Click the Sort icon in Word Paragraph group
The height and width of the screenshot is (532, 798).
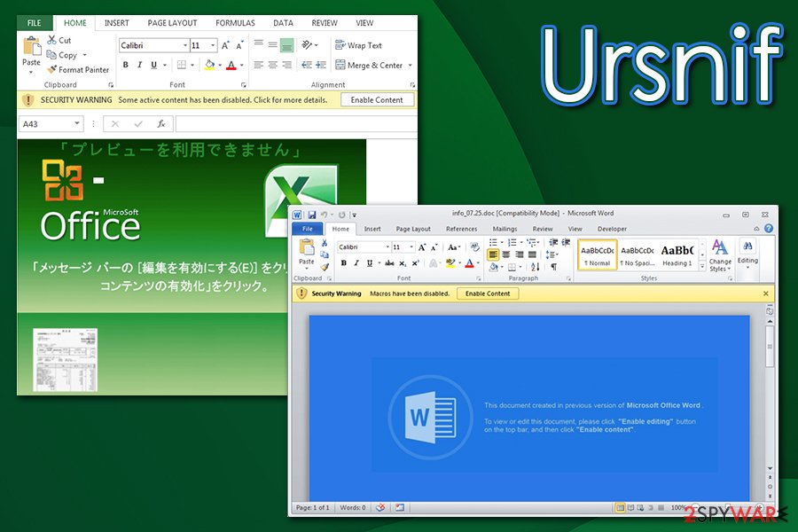click(535, 267)
